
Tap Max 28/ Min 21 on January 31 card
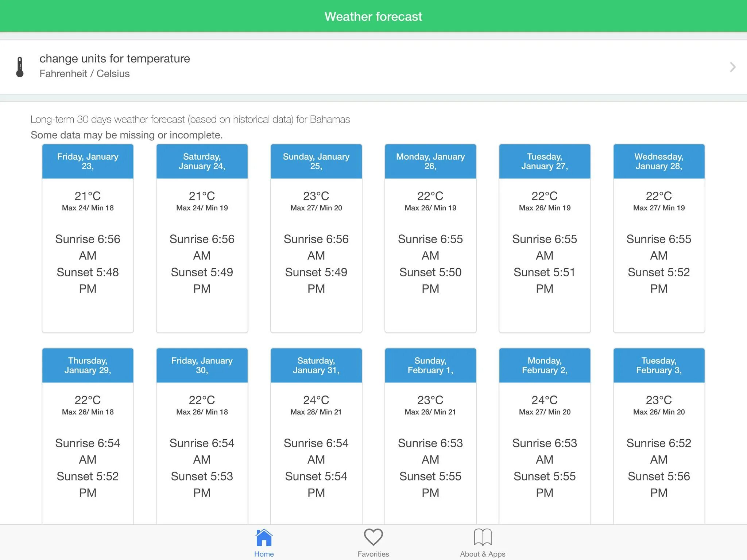316,412
